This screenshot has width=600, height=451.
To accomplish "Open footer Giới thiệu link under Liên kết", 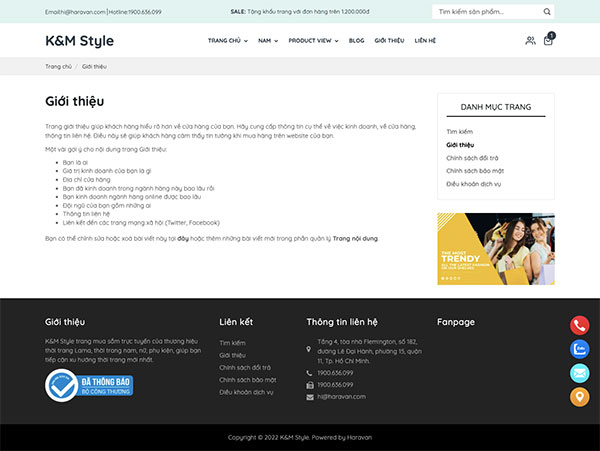I will 232,355.
